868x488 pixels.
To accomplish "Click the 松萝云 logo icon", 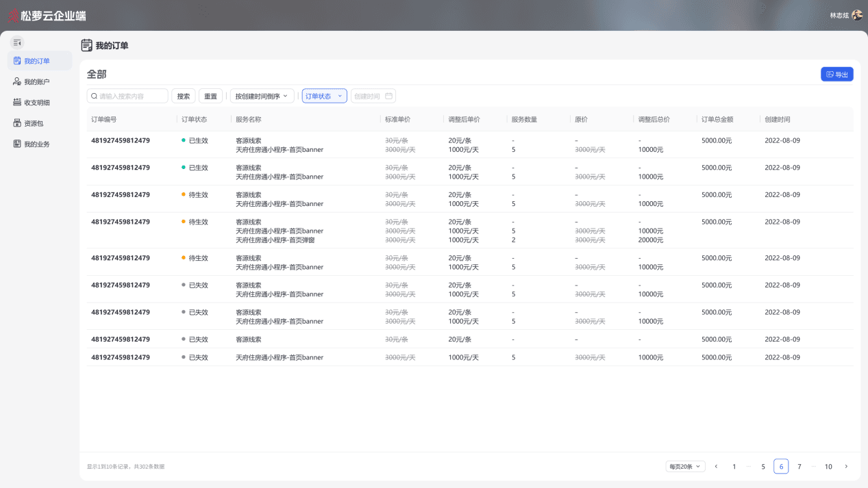I will [13, 15].
